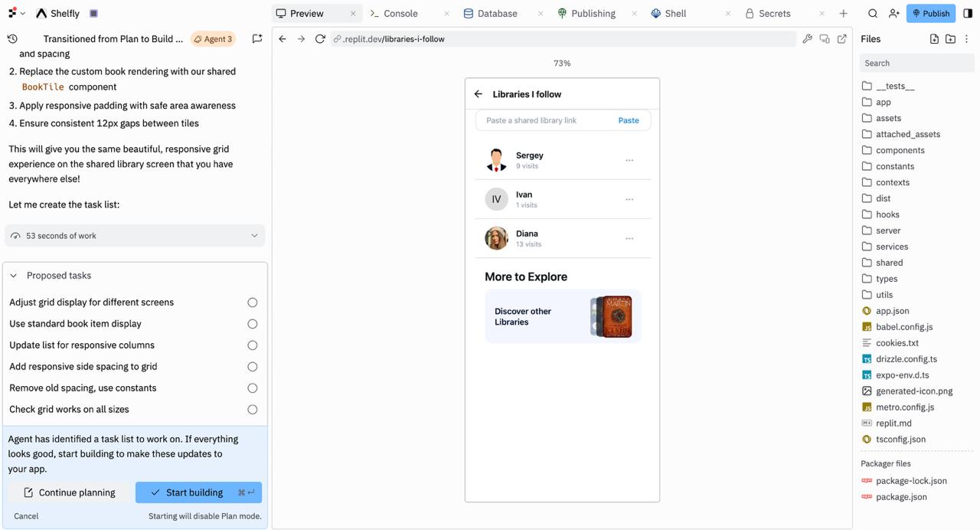Select radio for Adjust grid display task
Screen dimensions: 980x530
click(x=253, y=303)
